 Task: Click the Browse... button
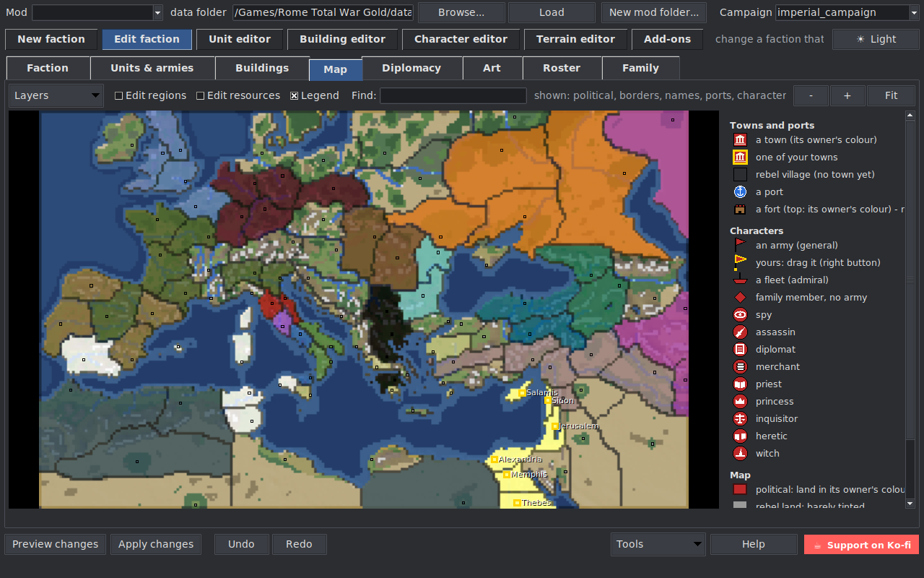pos(461,12)
